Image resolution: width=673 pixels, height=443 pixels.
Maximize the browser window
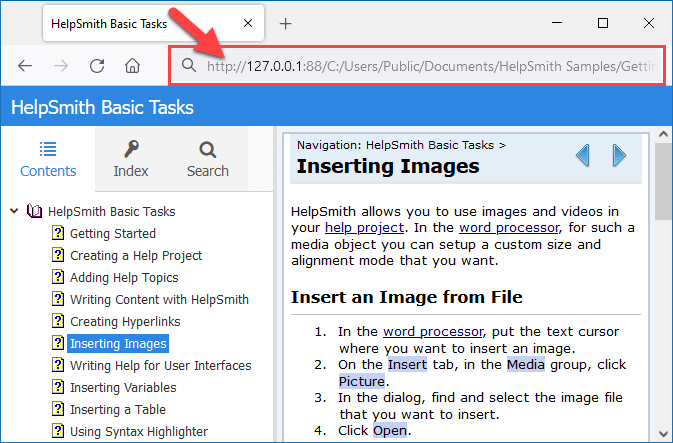pos(603,23)
